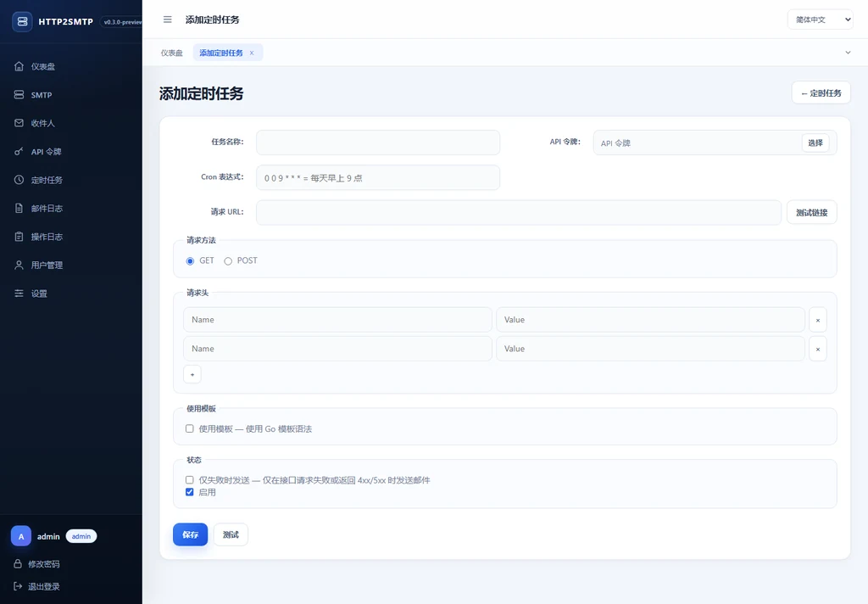Open the 仪表盘 home icon in sidebar
Screen dimensions: 868x604
(x=19, y=66)
